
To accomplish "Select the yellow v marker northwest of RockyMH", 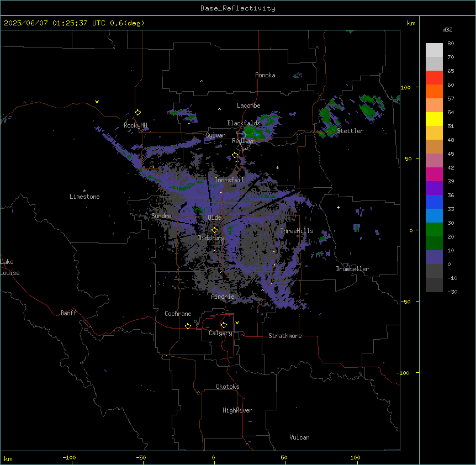I will click(97, 102).
